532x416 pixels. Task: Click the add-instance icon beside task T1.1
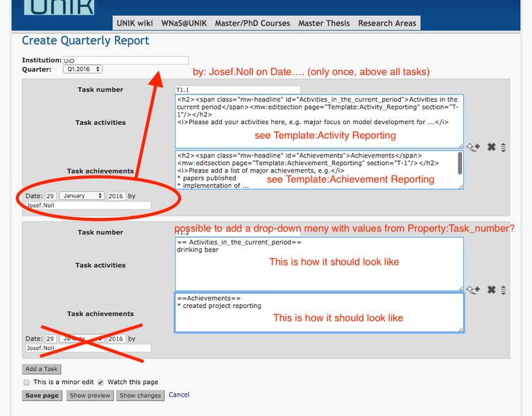coord(473,147)
